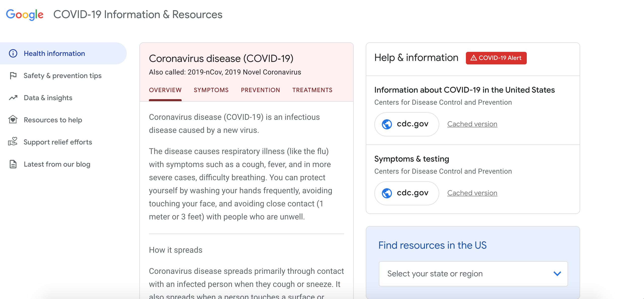Click the paragraph beginning 'The disease causes respiratory illness'
This screenshot has width=644, height=299.
240,184
